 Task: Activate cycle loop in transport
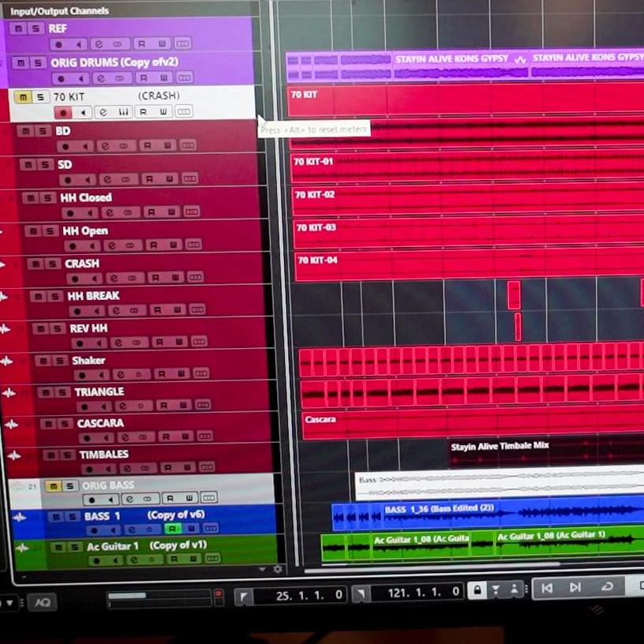pos(607,586)
